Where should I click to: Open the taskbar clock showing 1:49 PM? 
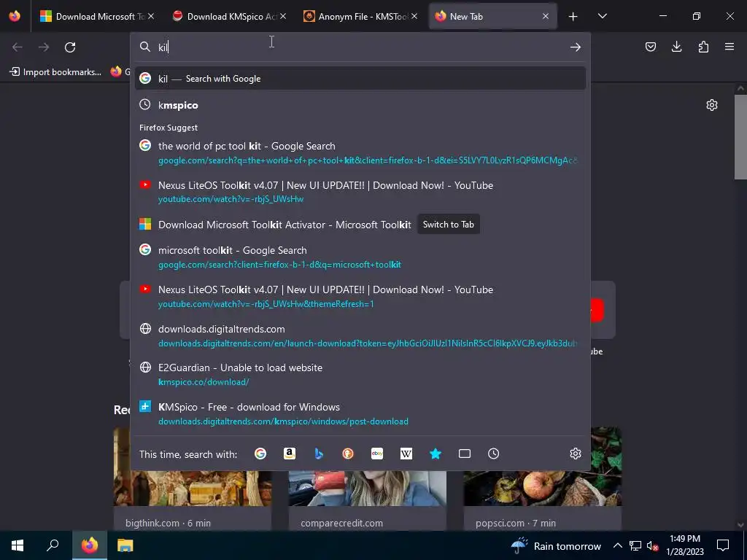[x=685, y=545]
